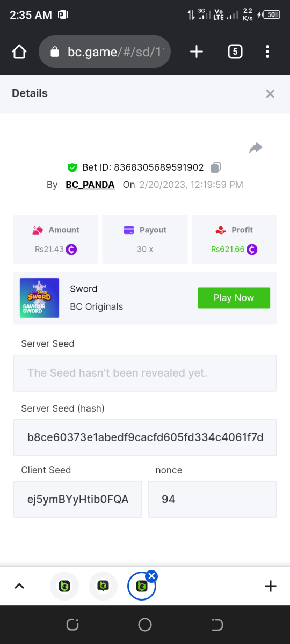The width and height of the screenshot is (290, 644).
Task: Switch to the second BC tab icon
Action: [x=103, y=586]
